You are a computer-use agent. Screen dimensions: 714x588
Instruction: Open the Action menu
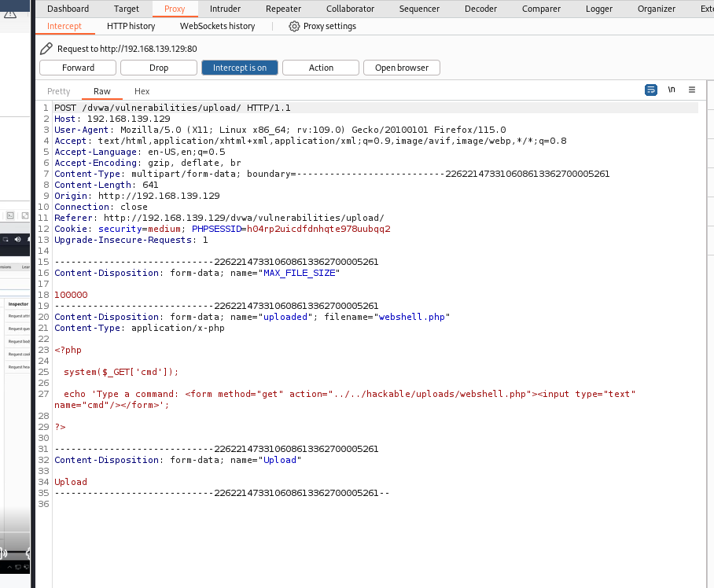(321, 68)
